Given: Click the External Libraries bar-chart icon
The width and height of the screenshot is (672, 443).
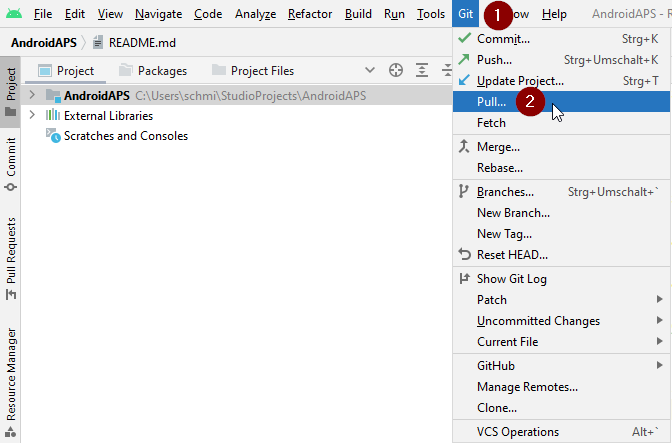Looking at the screenshot, I should pos(53,115).
